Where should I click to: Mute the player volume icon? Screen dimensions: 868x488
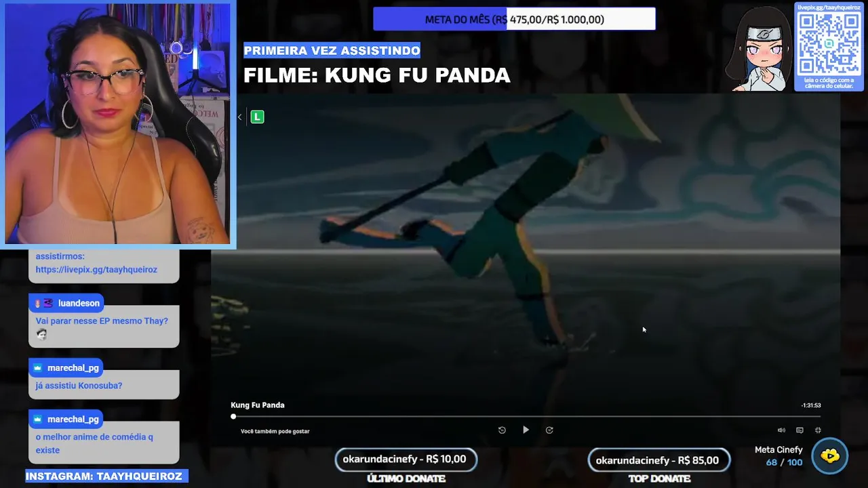[x=781, y=430]
